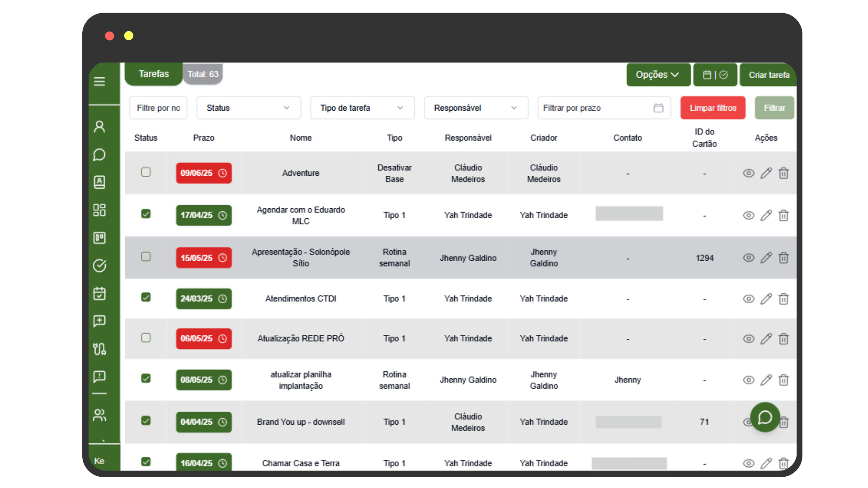Select the Tarefas tab

[x=154, y=74]
